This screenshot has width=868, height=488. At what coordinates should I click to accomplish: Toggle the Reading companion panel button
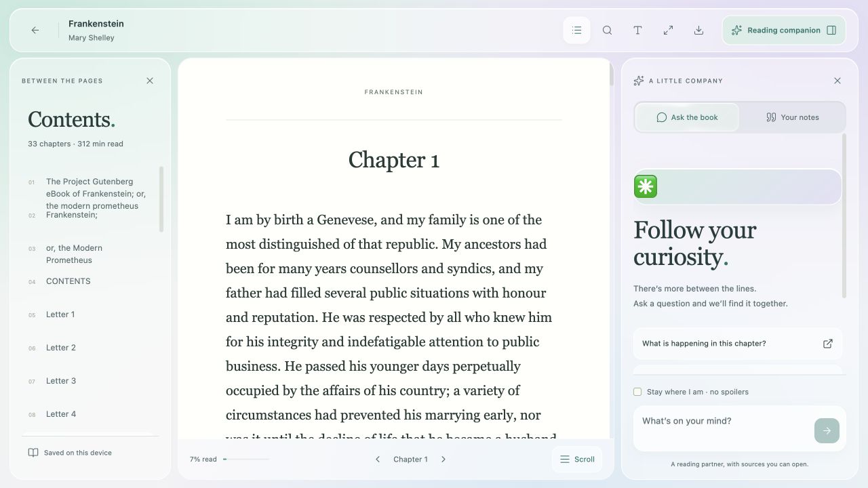pyautogui.click(x=784, y=30)
